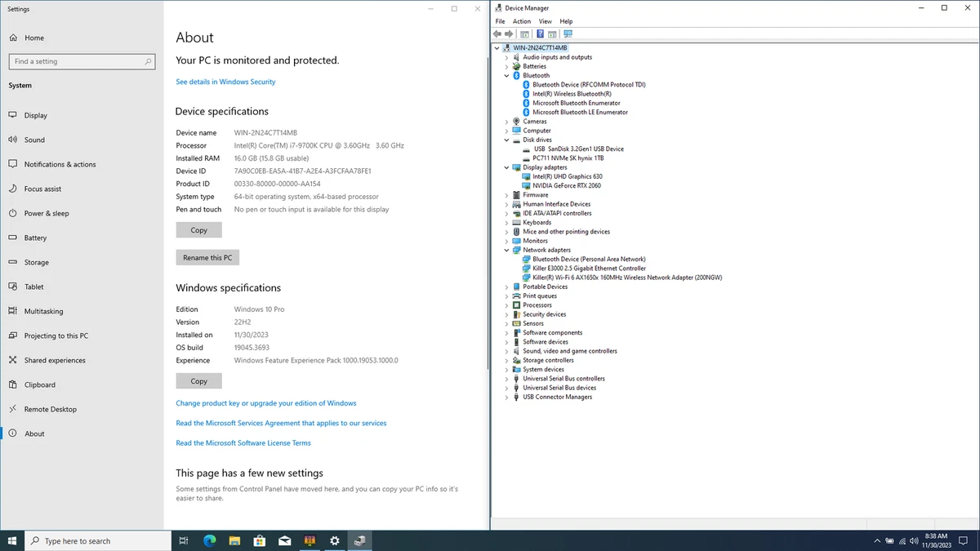
Task: Collapse the Disk drives category
Action: [x=506, y=140]
